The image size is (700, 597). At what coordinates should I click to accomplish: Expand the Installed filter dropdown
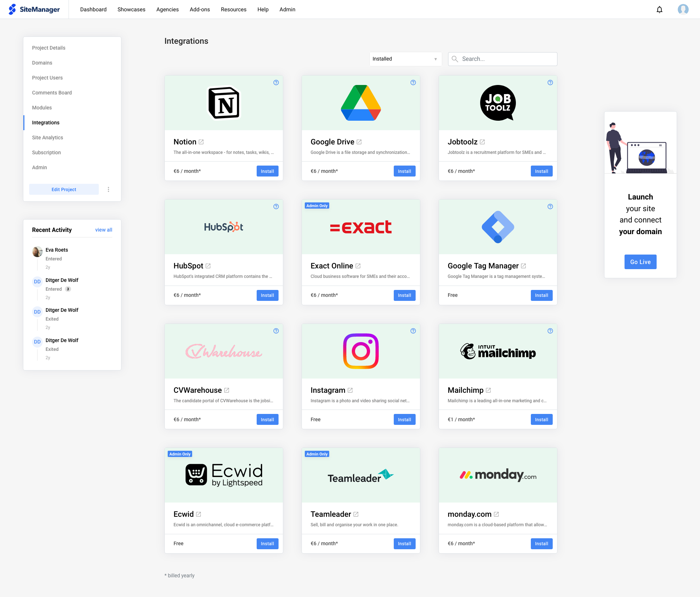pyautogui.click(x=405, y=59)
